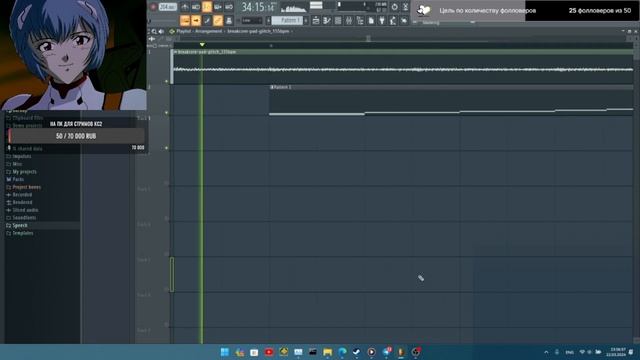
Task: Open Playlist options diamond icon
Action: point(172,31)
